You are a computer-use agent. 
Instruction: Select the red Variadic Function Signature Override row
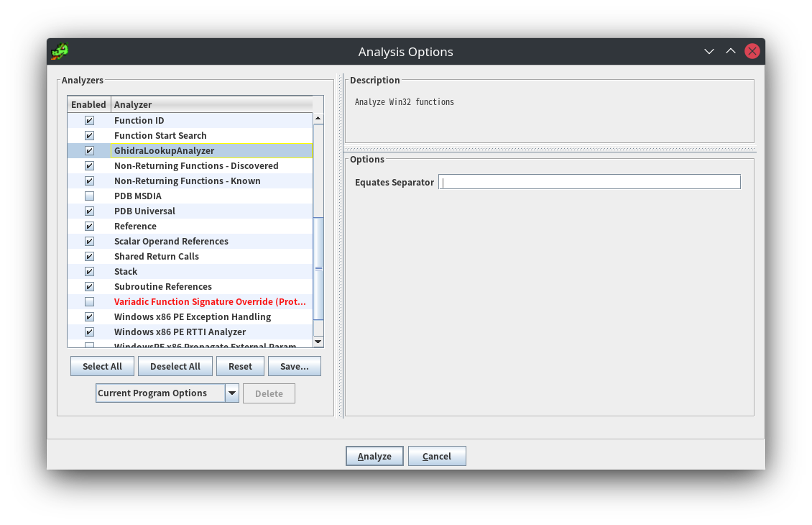tap(190, 301)
